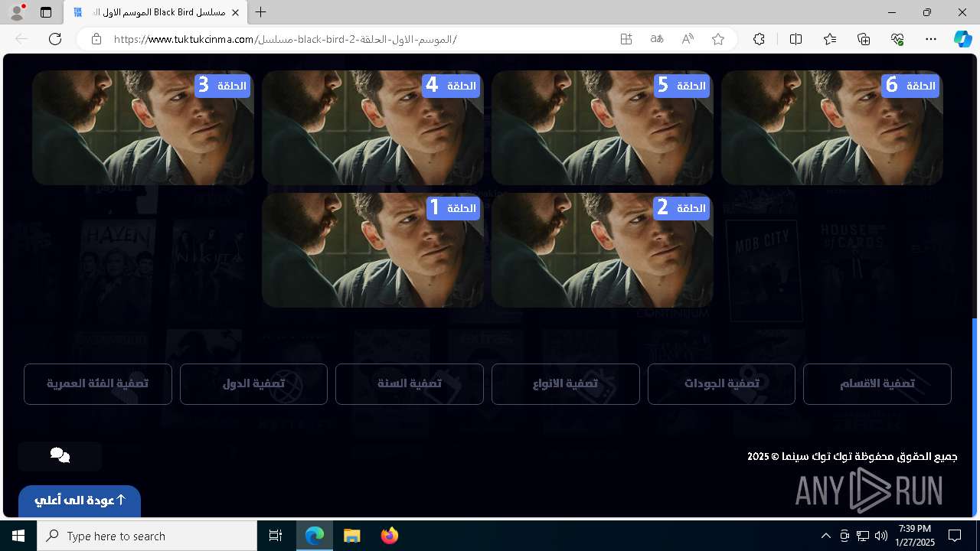Open the tab actions menu icon

point(46,12)
